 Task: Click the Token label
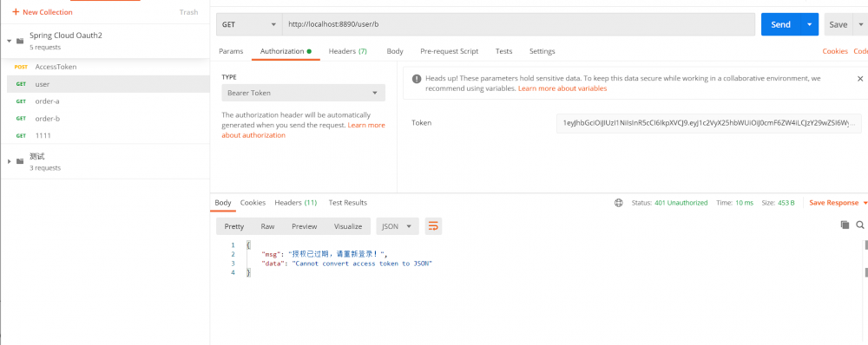421,123
